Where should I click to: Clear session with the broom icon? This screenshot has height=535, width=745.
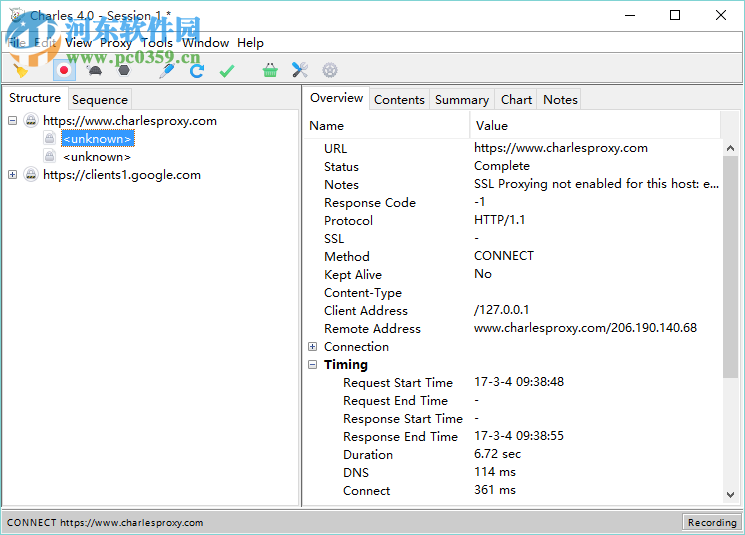click(x=20, y=71)
